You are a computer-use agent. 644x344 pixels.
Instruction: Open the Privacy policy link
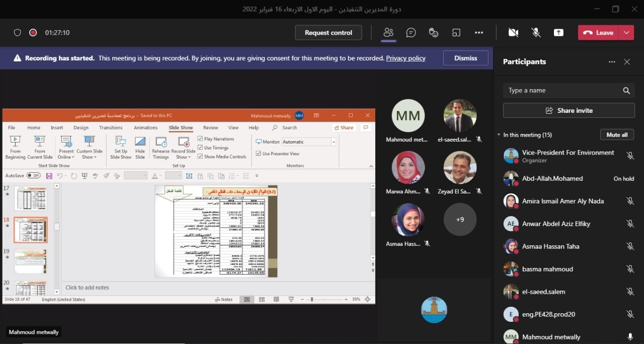tap(406, 58)
